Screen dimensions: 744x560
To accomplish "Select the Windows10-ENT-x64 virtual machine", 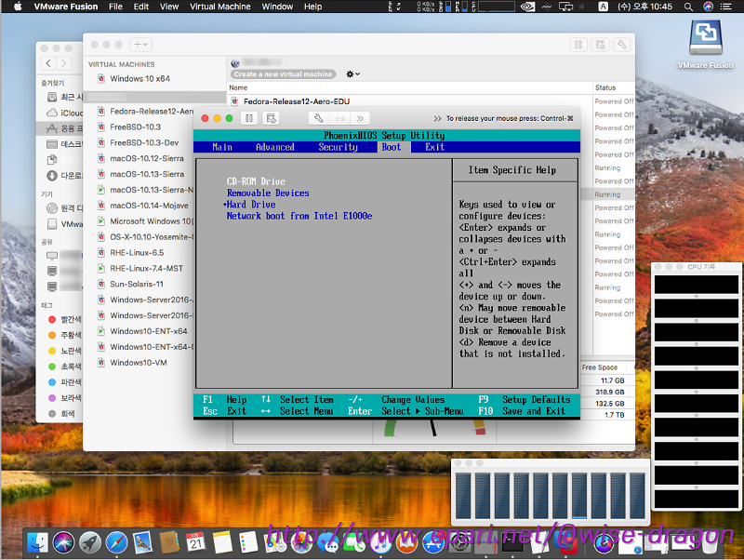I will click(149, 331).
